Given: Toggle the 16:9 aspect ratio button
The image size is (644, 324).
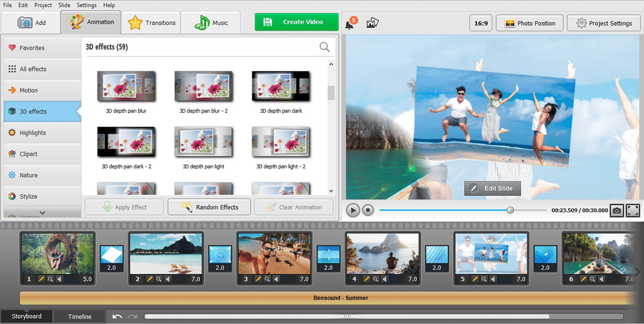Looking at the screenshot, I should tap(481, 23).
